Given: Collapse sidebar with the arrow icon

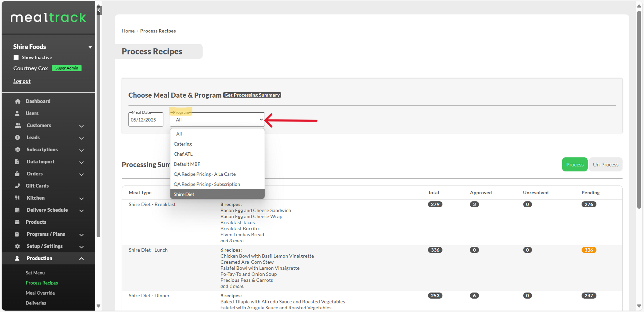Looking at the screenshot, I should pos(99,10).
